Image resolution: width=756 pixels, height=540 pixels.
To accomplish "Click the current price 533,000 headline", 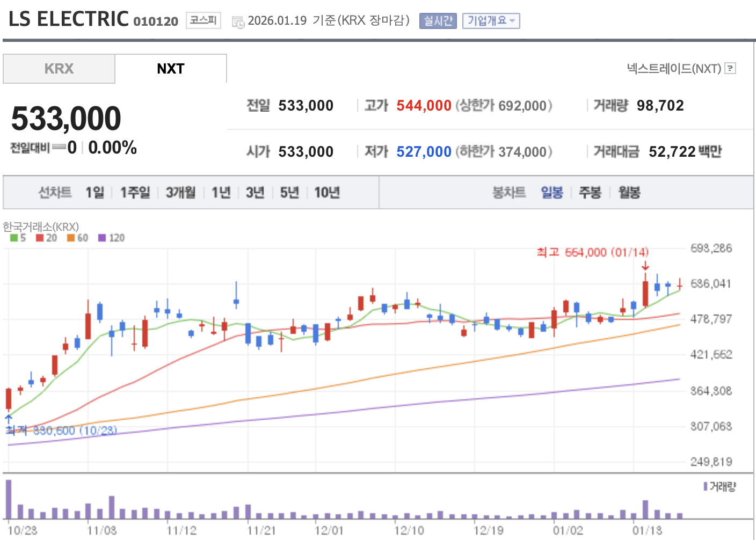I will 66,118.
